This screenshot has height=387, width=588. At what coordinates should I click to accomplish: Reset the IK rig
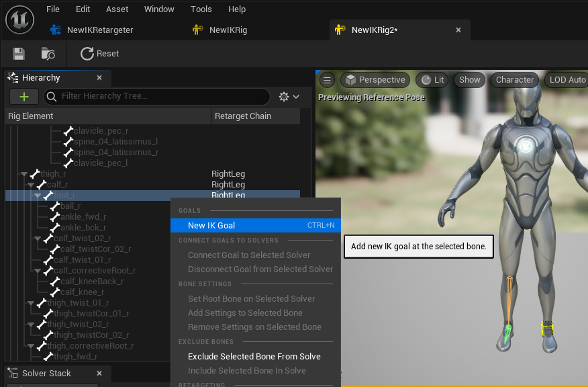click(100, 54)
